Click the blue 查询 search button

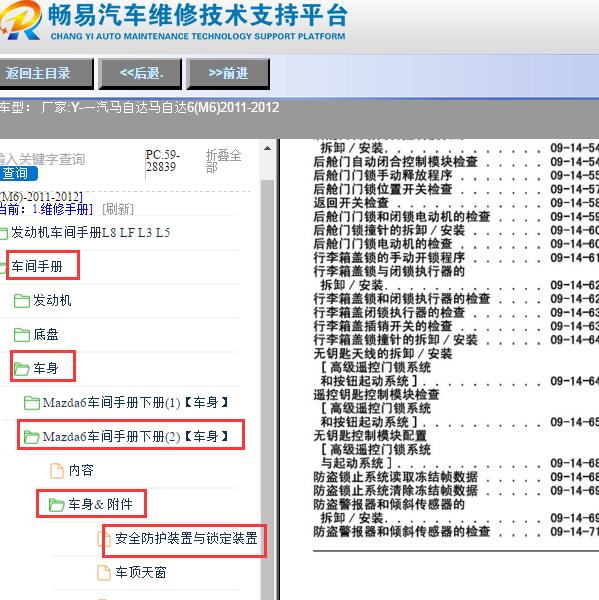[18, 173]
